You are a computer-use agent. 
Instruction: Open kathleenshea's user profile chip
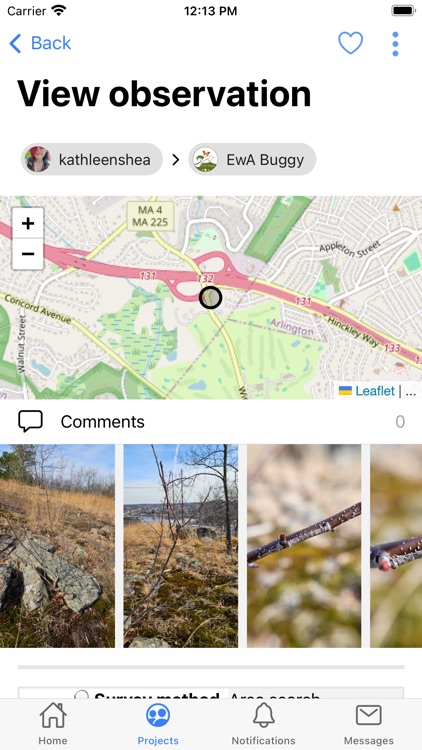click(x=92, y=159)
